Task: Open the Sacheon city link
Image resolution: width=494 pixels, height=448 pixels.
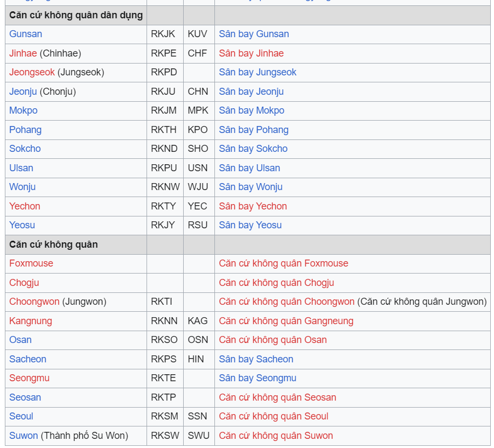Action: coord(27,359)
